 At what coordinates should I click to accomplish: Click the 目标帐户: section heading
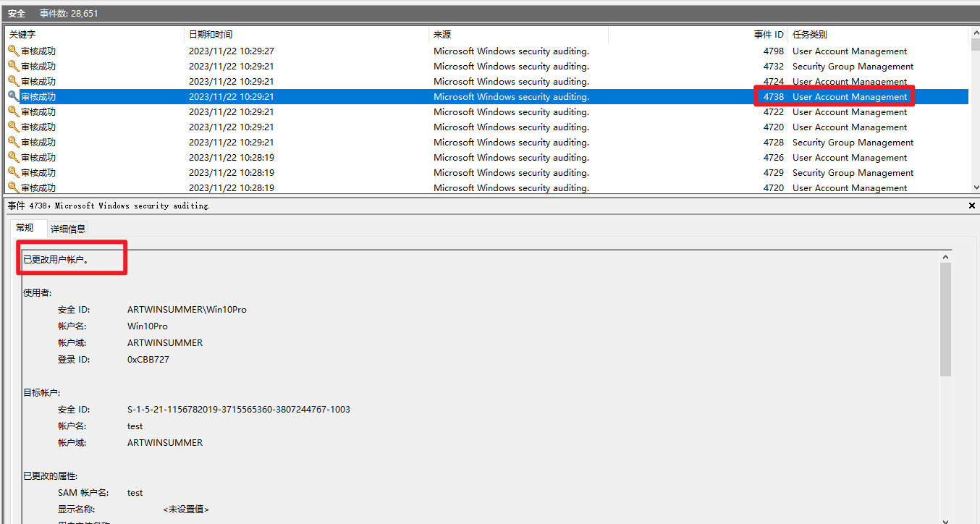click(42, 393)
